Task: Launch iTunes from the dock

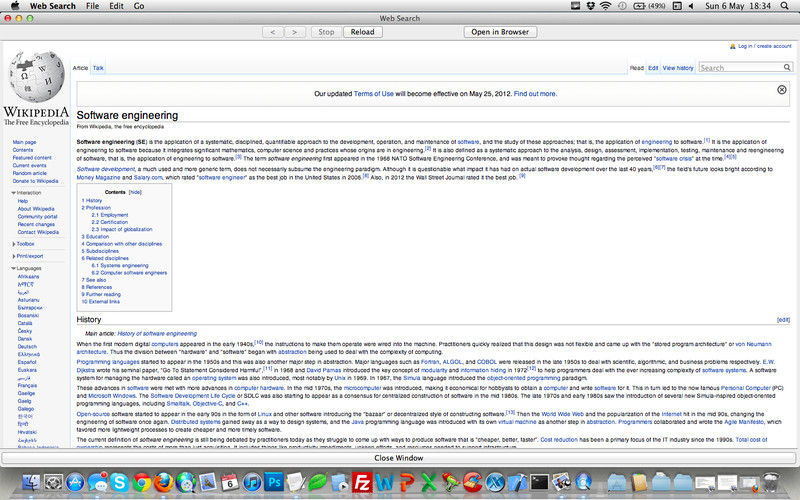Action: coord(252,482)
